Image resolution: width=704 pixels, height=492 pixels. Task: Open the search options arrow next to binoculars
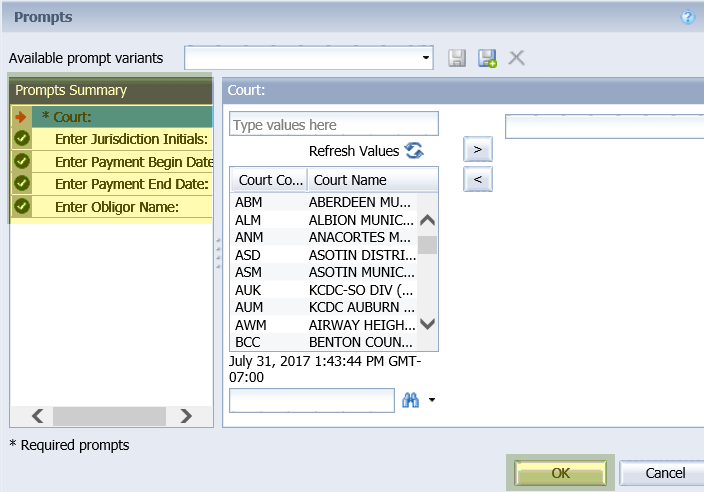[x=431, y=400]
